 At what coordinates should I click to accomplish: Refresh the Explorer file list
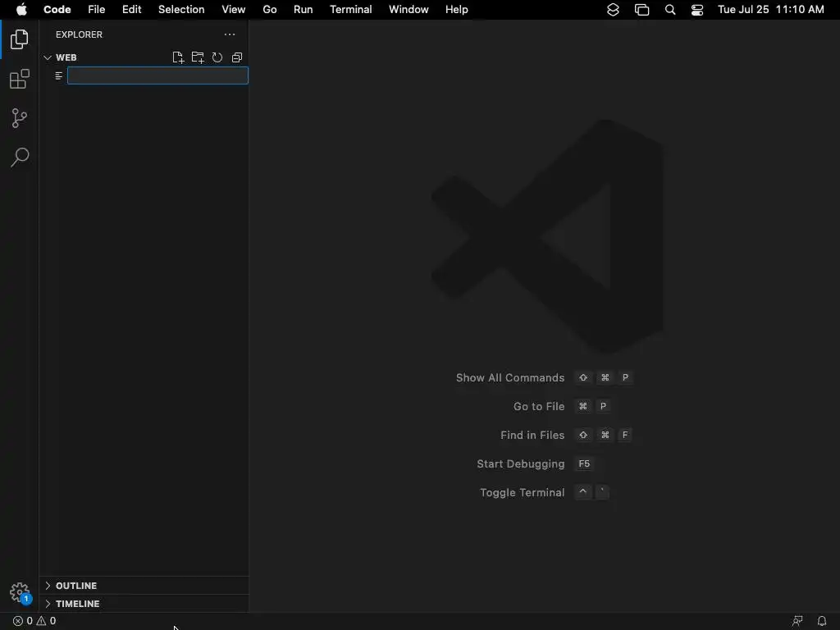[x=217, y=57]
